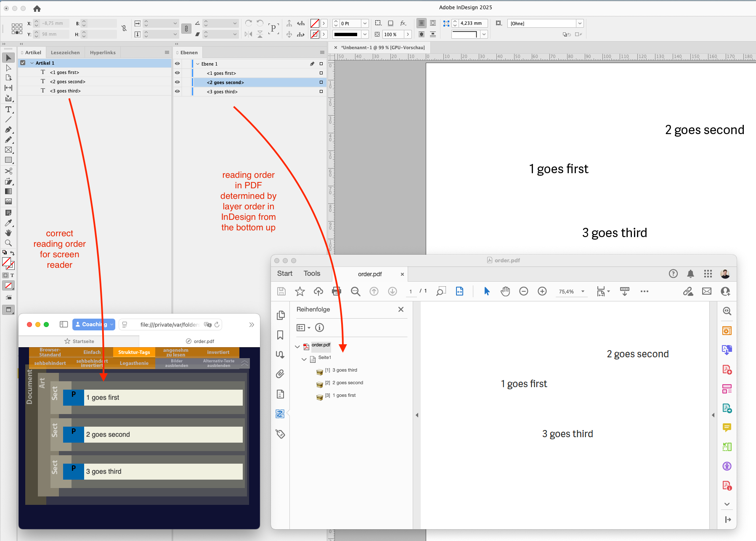Hide the '<1 goes first>' layer visibility eye

(x=177, y=73)
